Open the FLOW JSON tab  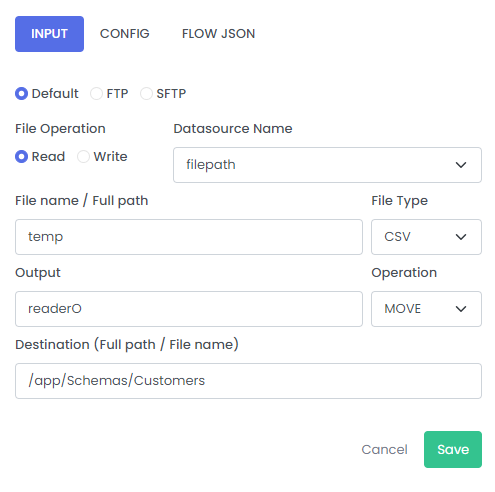pyautogui.click(x=219, y=34)
